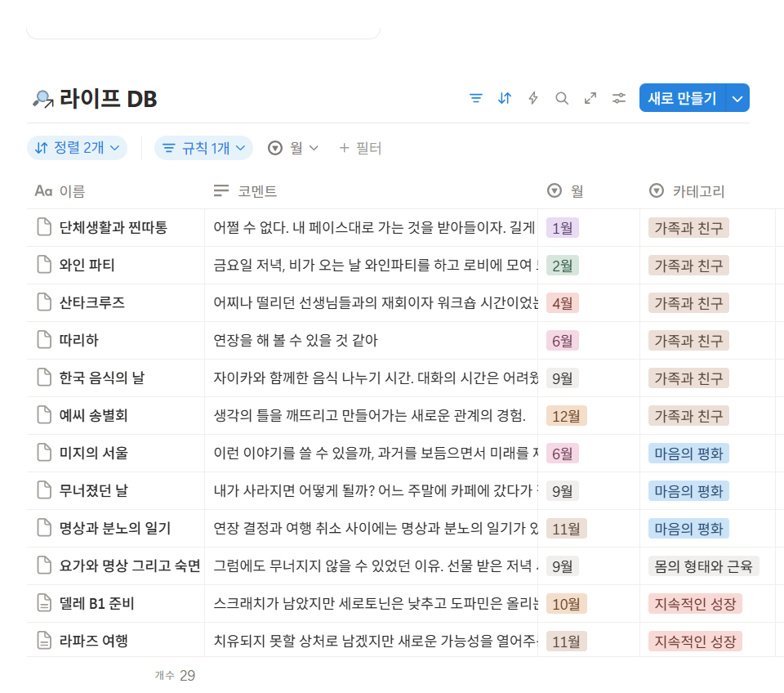This screenshot has width=784, height=693.
Task: Click the 코멘트 column header
Action: click(256, 191)
